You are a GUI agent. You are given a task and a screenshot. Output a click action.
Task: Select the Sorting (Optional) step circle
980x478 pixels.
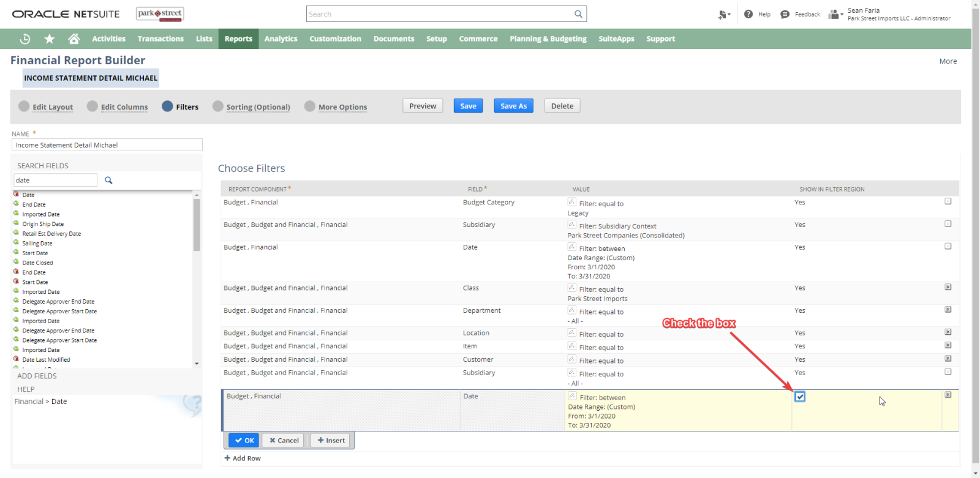(218, 106)
